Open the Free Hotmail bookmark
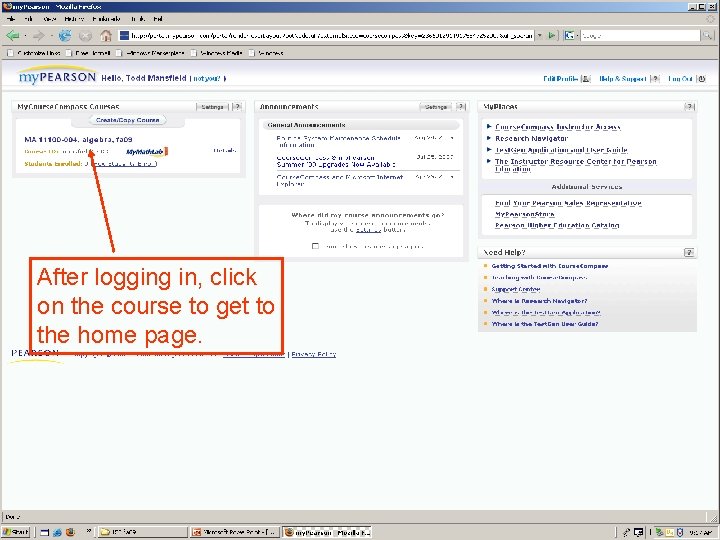 [x=88, y=53]
